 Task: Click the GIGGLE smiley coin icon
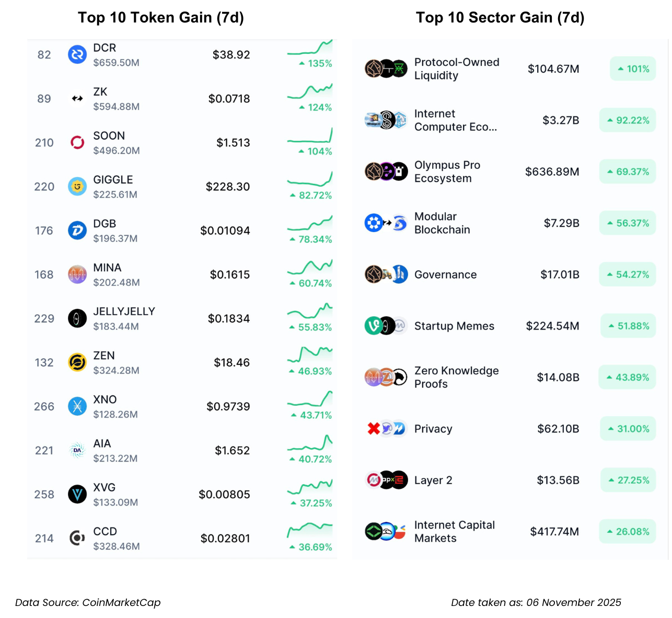coord(77,186)
